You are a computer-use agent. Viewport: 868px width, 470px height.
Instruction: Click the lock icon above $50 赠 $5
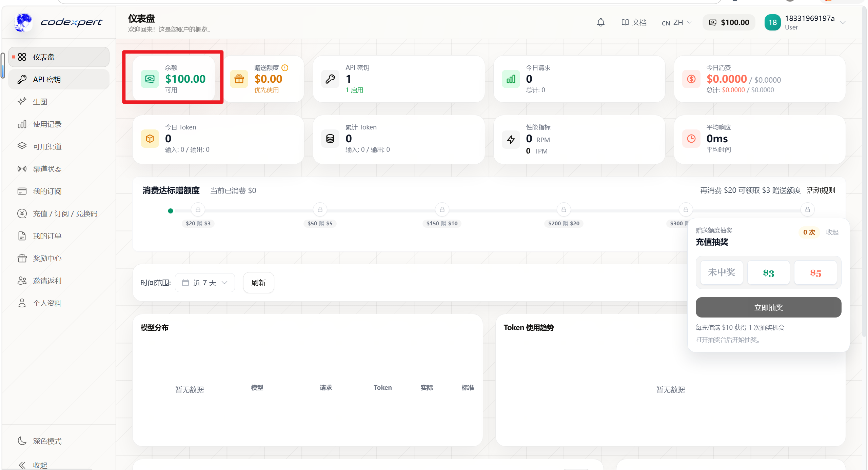click(320, 210)
